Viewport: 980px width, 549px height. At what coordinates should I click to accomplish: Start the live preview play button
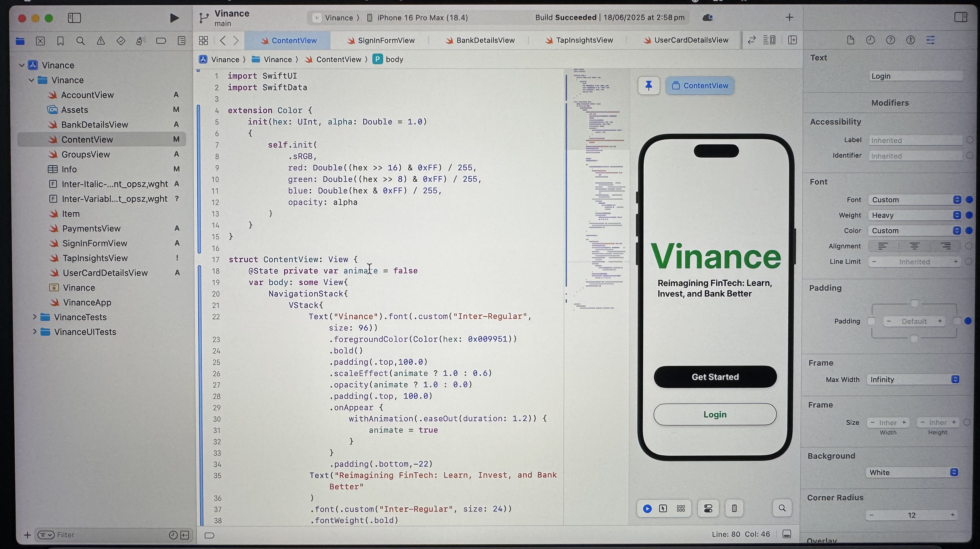point(647,508)
